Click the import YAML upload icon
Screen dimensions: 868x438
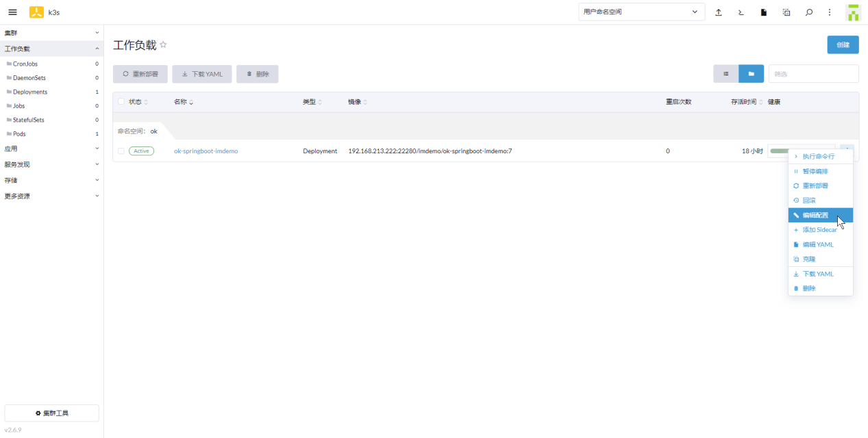tap(719, 12)
